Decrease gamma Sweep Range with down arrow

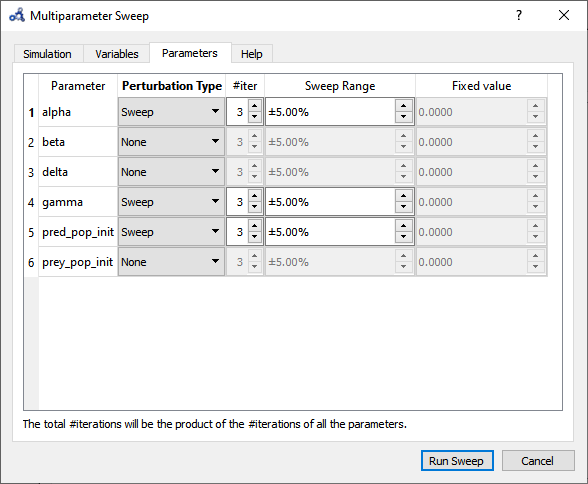pyautogui.click(x=404, y=207)
